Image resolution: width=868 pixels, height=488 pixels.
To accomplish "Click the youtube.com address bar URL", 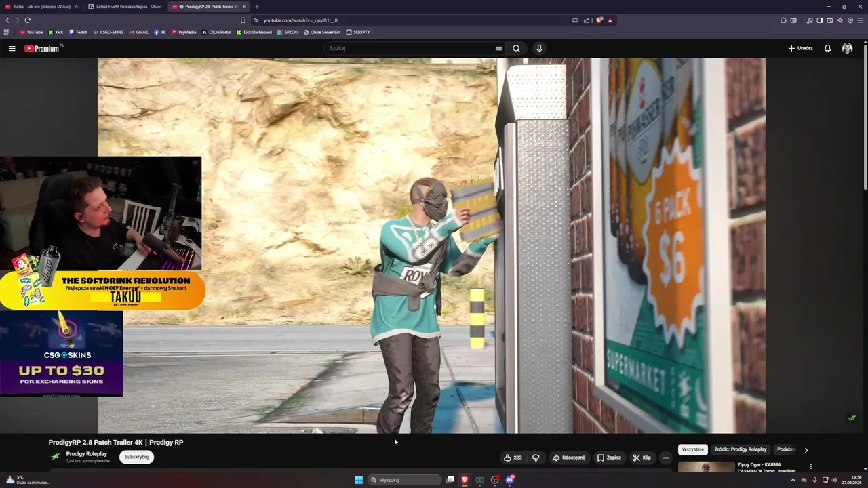I will coord(300,20).
